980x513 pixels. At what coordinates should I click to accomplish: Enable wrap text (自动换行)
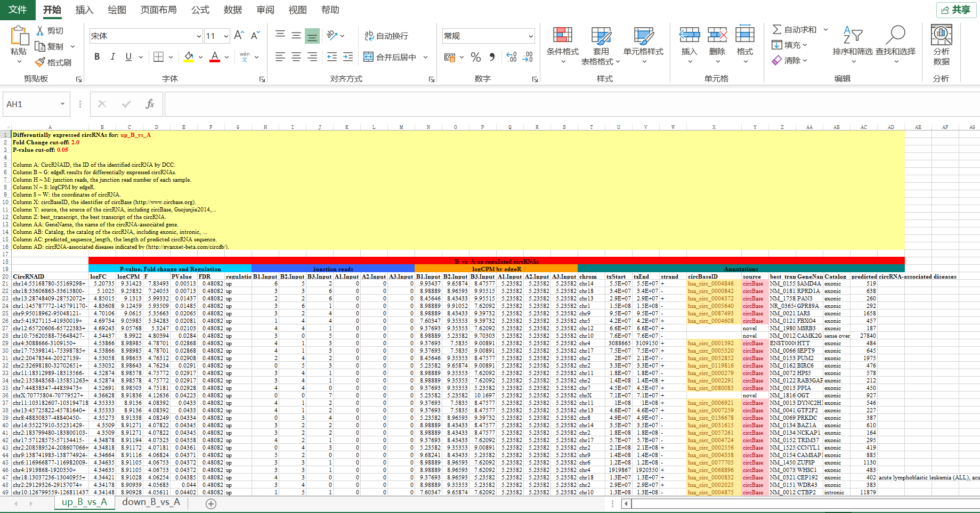(386, 36)
